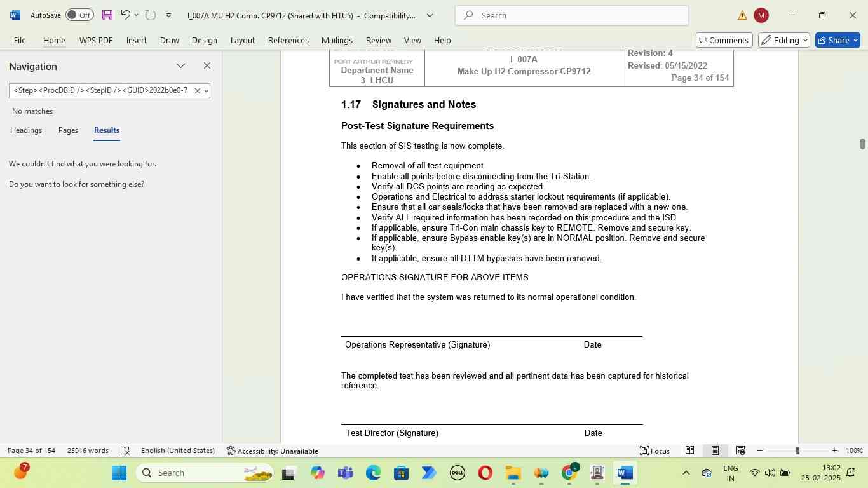
Task: Click the Share button
Action: (837, 40)
